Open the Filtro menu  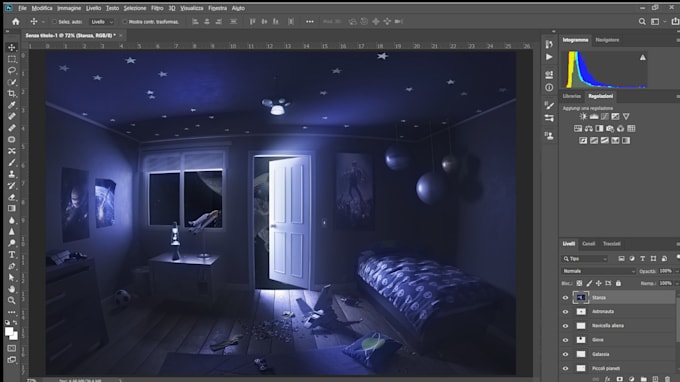coord(157,8)
